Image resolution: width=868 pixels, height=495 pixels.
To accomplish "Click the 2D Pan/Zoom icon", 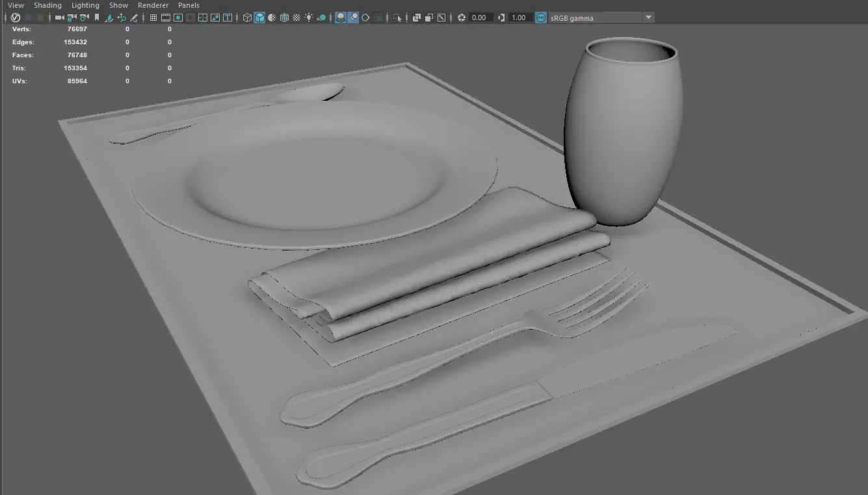I will click(x=122, y=18).
